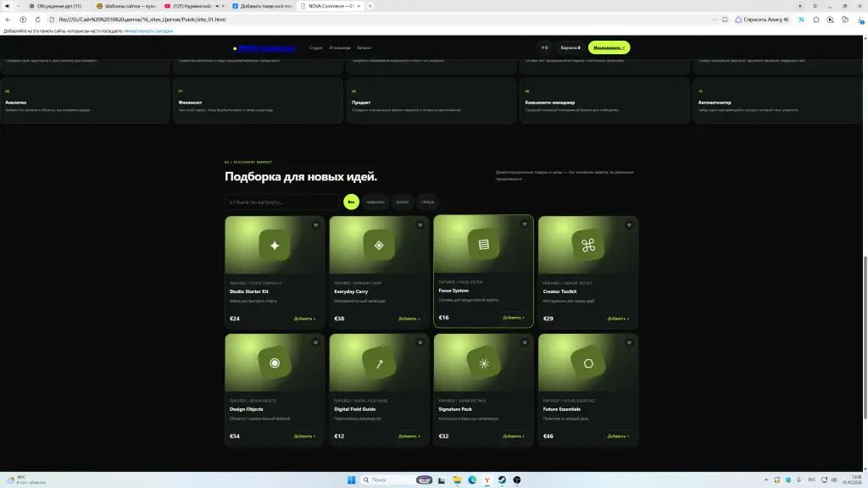Click the page vertical scrollbar
The image size is (868, 488).
coord(865,337)
